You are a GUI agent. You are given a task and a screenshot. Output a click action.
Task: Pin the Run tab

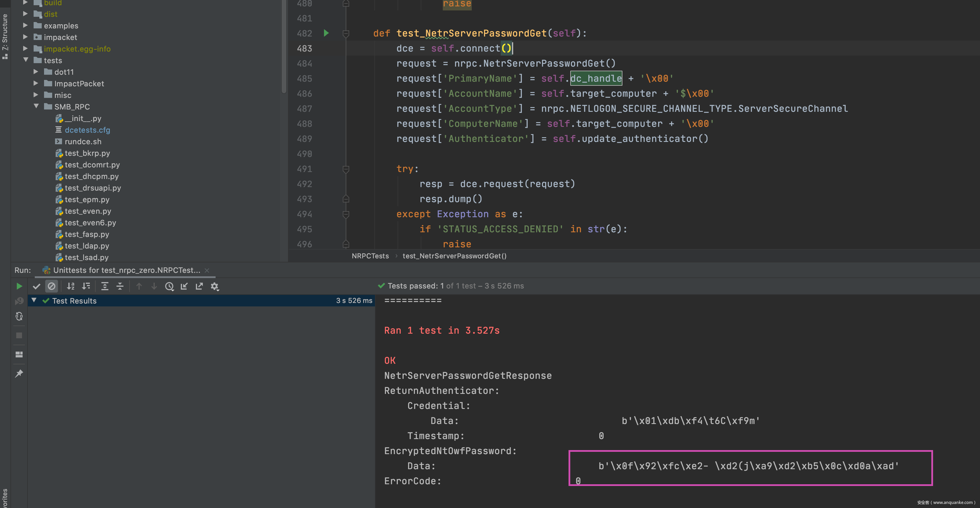[19, 373]
